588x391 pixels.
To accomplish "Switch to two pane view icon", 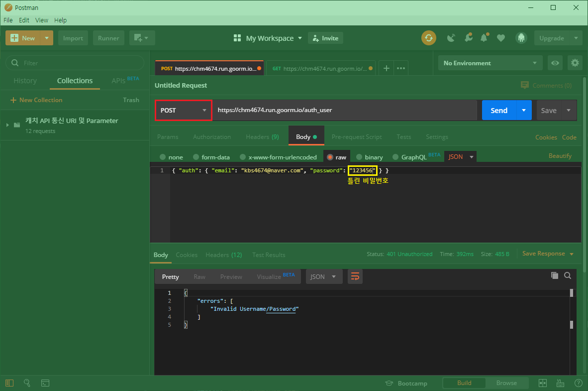I will coord(543,383).
